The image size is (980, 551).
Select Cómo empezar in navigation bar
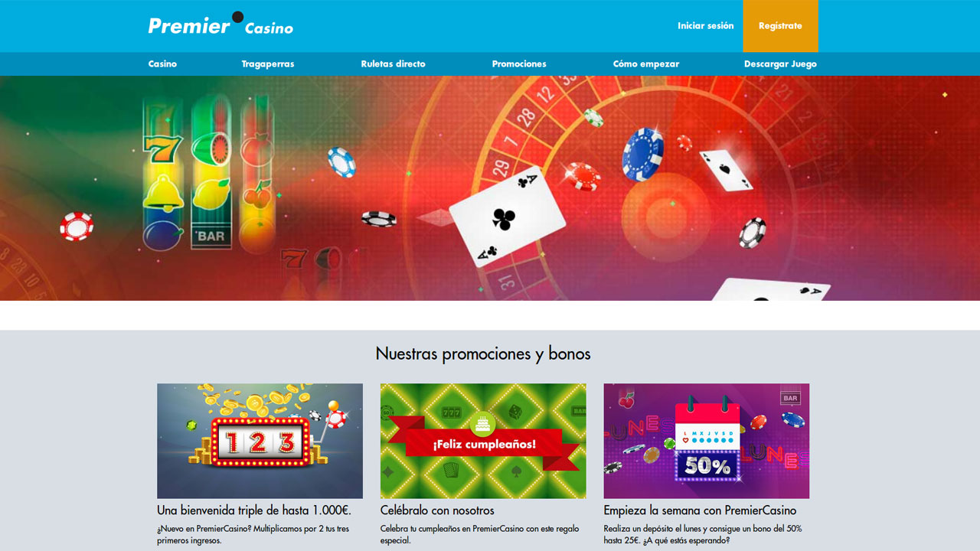click(x=645, y=64)
